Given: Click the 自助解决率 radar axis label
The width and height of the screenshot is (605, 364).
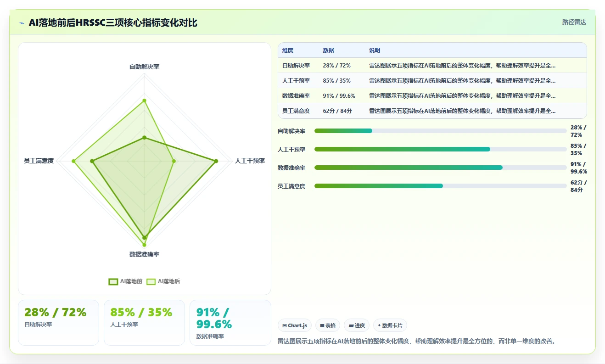Looking at the screenshot, I should pyautogui.click(x=144, y=67).
